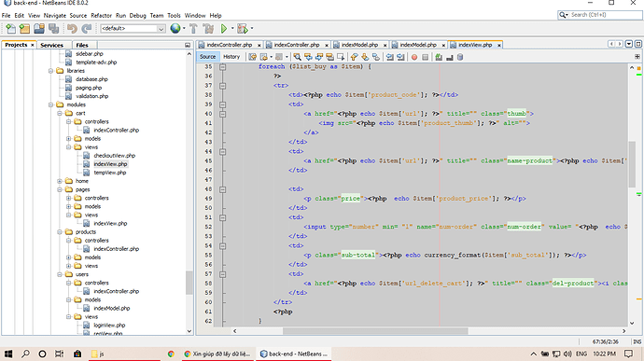
Task: Click the Uncomment code icon
Action: (x=449, y=57)
